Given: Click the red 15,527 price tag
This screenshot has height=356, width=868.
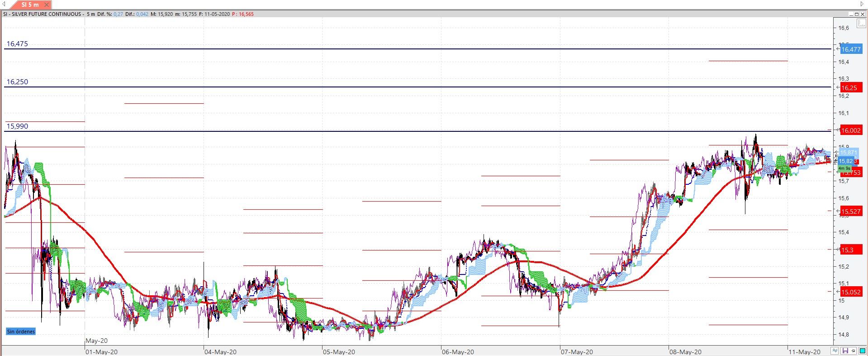Looking at the screenshot, I should (851, 212).
